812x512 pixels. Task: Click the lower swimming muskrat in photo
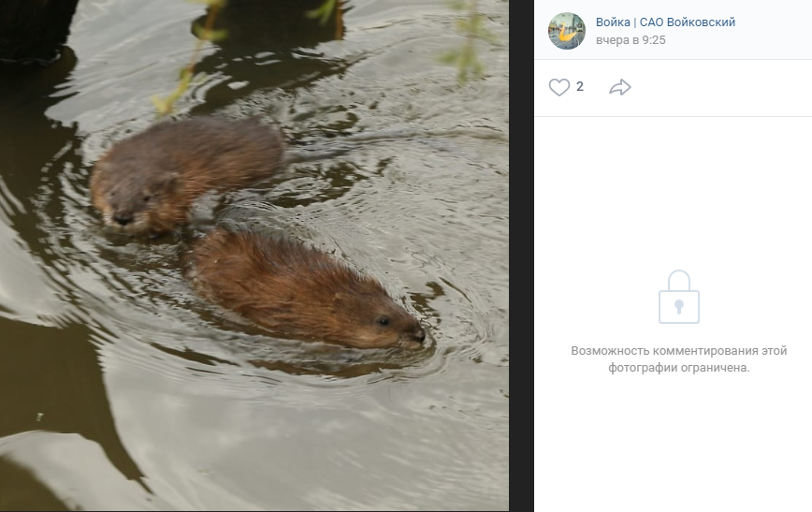point(306,290)
